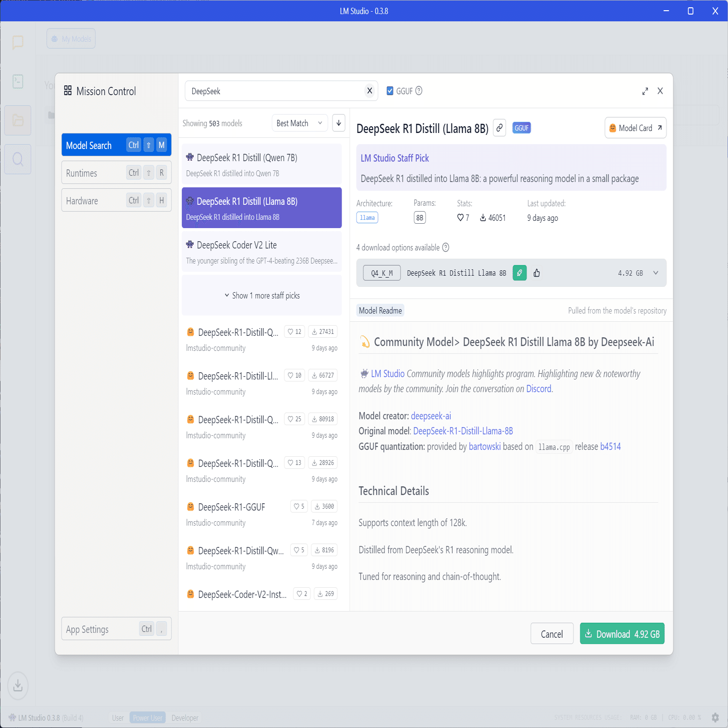This screenshot has height=728, width=728.
Task: Select DeepSeek Coder V2 Lite result
Action: [262, 252]
